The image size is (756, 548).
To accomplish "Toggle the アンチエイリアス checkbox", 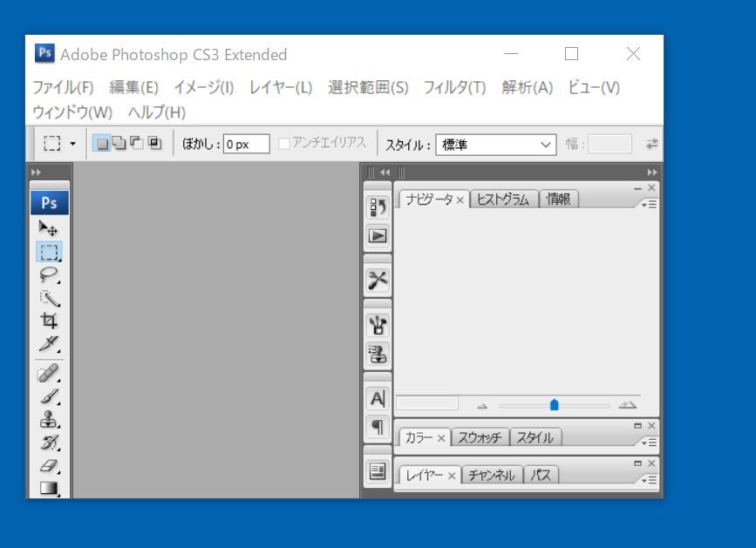I will [x=286, y=143].
